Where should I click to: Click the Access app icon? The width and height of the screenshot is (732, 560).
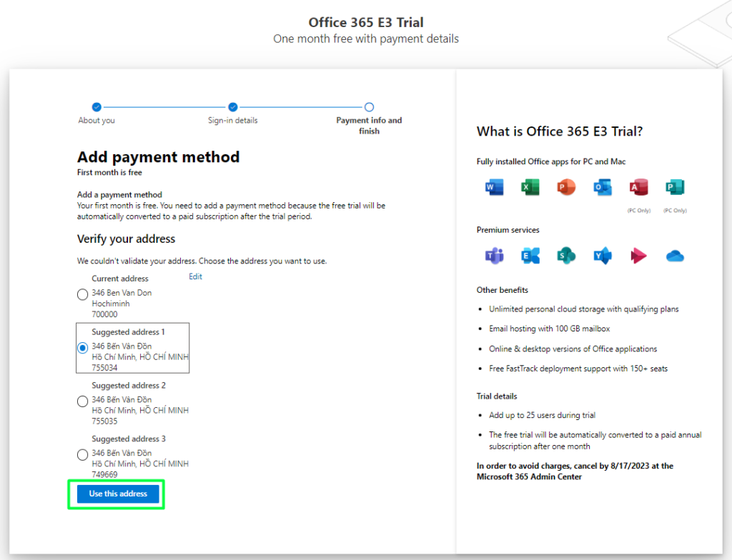pyautogui.click(x=638, y=188)
